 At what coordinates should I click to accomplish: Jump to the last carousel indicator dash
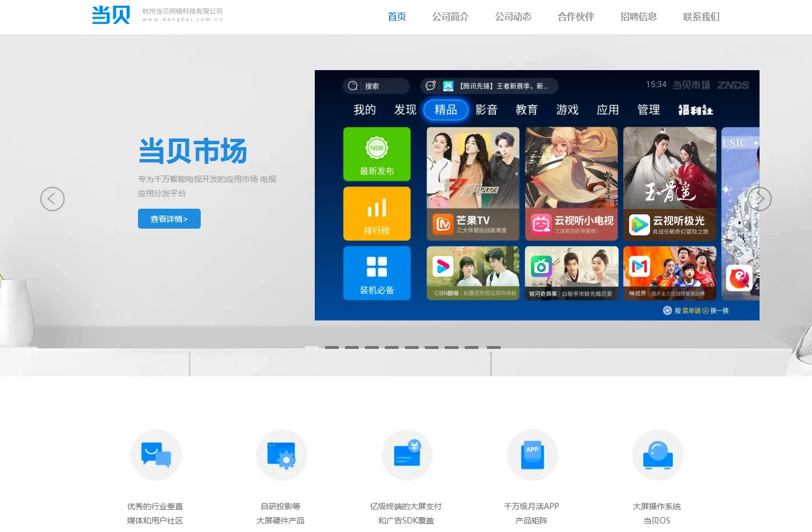494,347
